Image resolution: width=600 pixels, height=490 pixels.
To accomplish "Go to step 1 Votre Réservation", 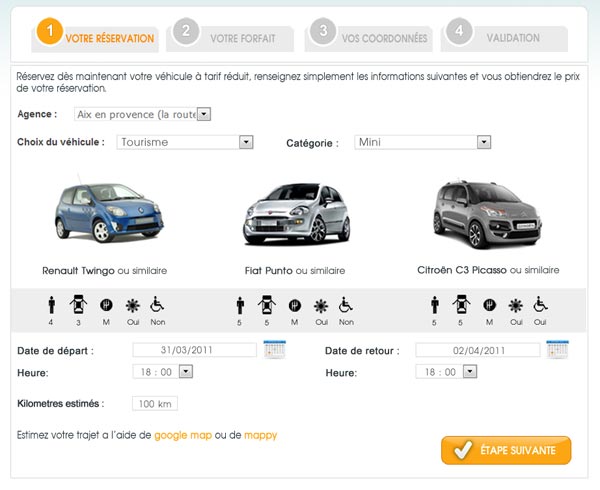I will click(x=95, y=35).
